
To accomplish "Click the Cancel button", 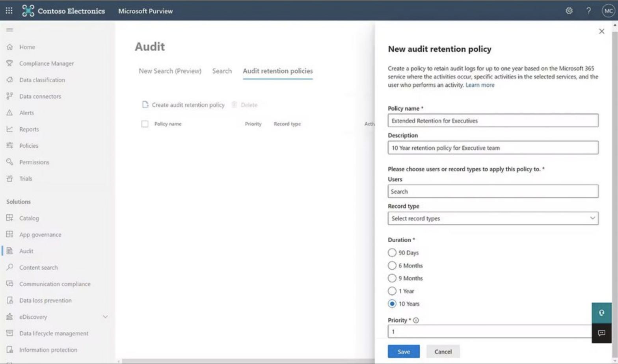I will point(443,351).
